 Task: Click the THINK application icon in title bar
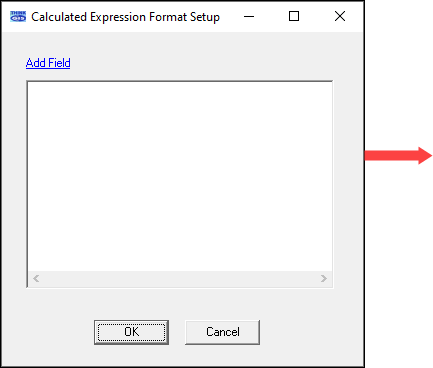(x=18, y=16)
